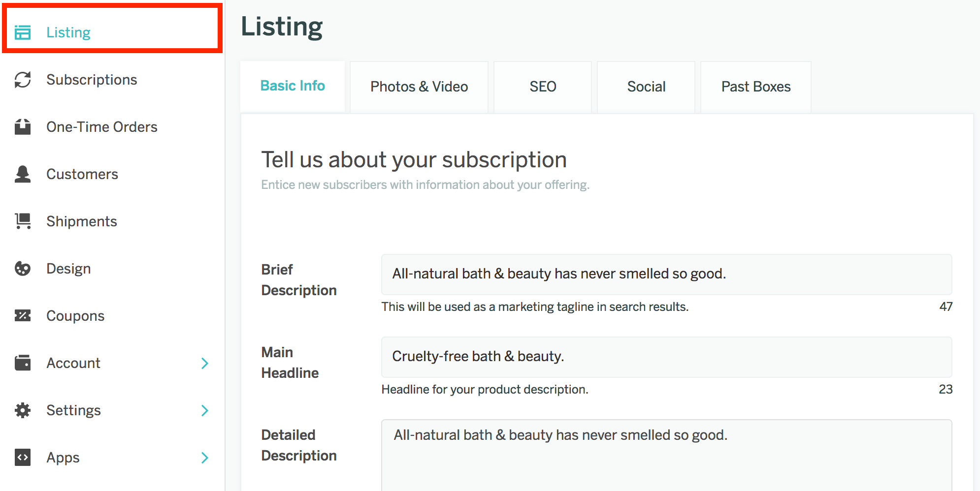Image resolution: width=980 pixels, height=491 pixels.
Task: Open the SEO tab
Action: point(542,86)
